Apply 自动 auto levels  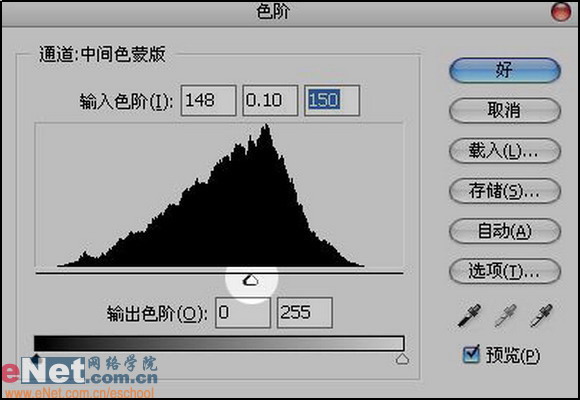505,231
